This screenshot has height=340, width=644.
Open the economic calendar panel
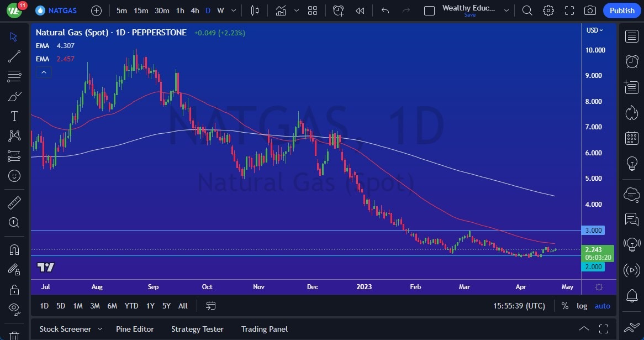pos(632,138)
